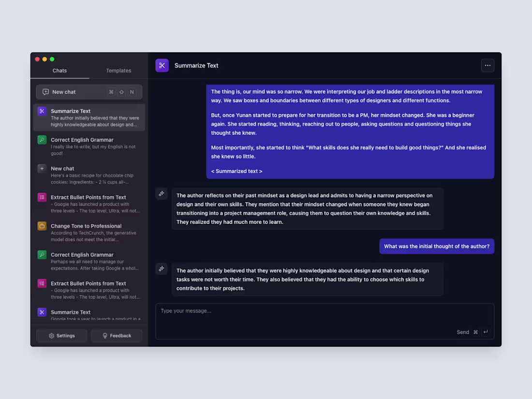
Task: Open the three-dots more options menu
Action: click(488, 65)
